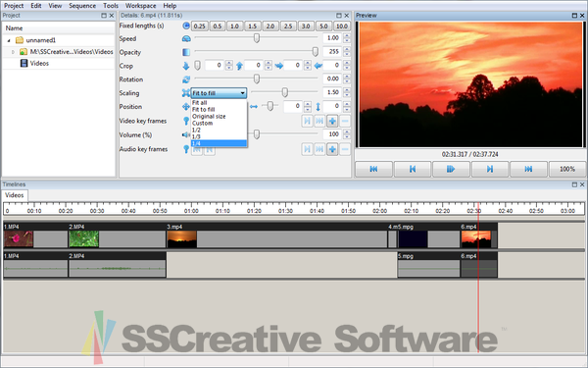Expand the M:\SSCreative...Videos folder node
The height and width of the screenshot is (368, 588).
13,52
